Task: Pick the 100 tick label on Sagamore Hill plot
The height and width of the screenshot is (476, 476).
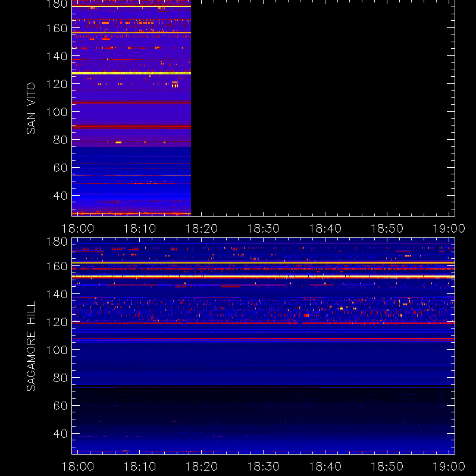Action: pos(57,350)
